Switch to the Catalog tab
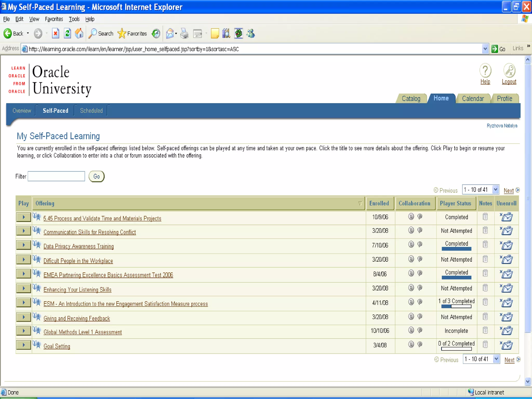 point(411,99)
